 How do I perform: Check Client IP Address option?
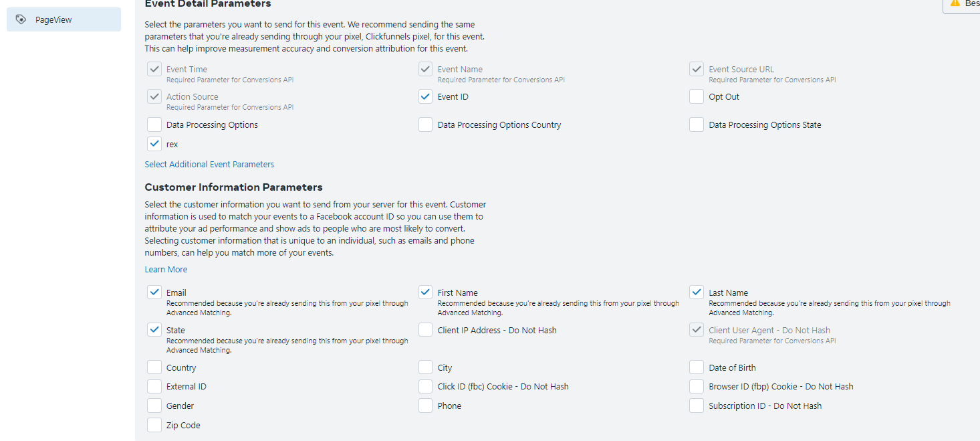click(425, 330)
